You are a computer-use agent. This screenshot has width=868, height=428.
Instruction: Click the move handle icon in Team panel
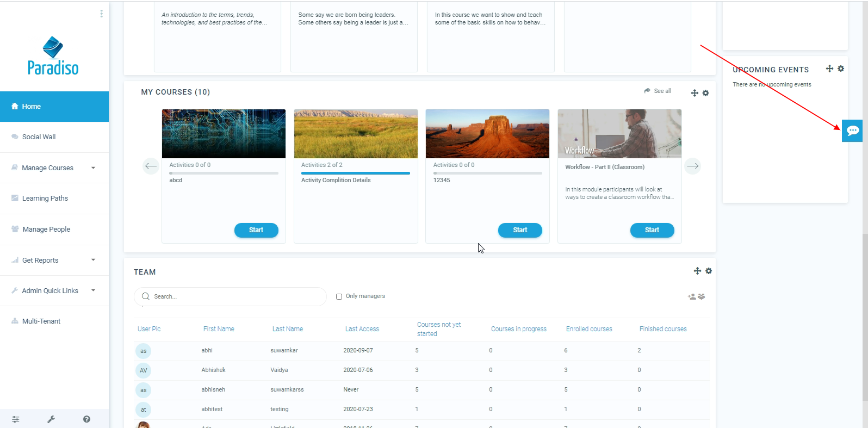click(697, 271)
